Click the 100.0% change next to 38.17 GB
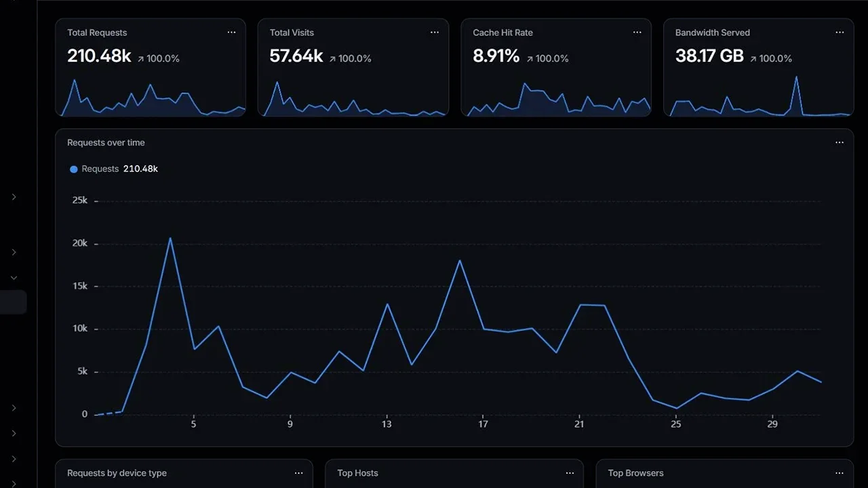Screen dimensions: 868x488 click(771, 59)
